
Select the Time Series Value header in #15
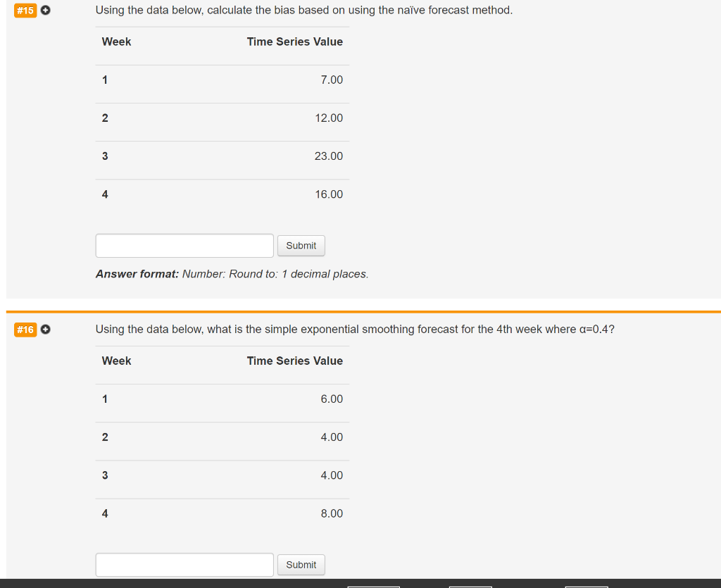(295, 42)
